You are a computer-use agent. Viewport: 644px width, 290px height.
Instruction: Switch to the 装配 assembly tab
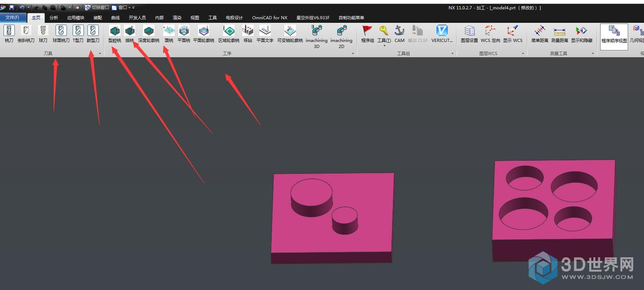[98, 18]
